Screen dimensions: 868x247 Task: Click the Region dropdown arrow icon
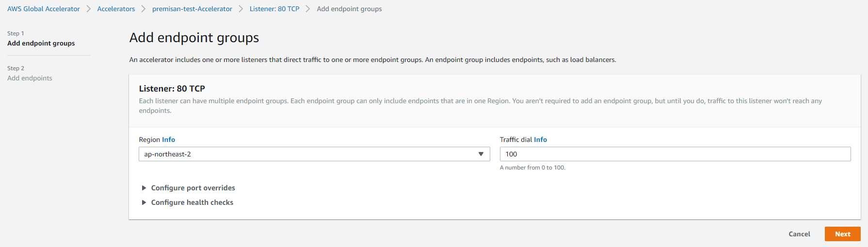pyautogui.click(x=481, y=154)
